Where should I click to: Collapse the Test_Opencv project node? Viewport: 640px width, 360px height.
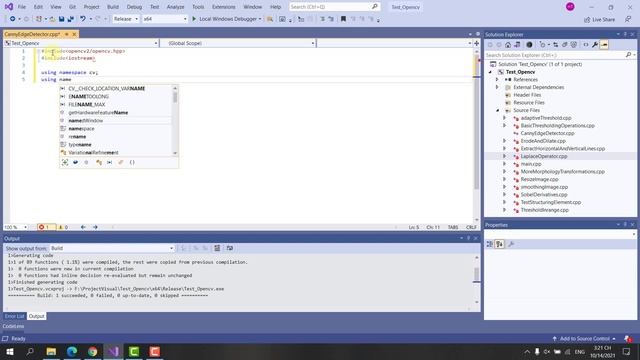point(491,72)
